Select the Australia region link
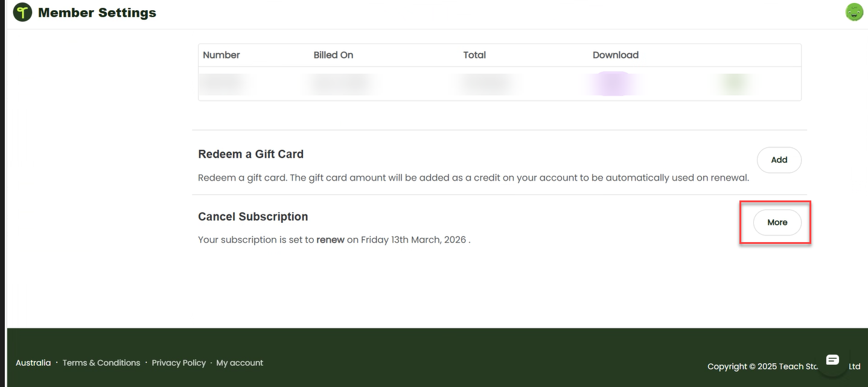Viewport: 868px width, 387px height. tap(33, 363)
